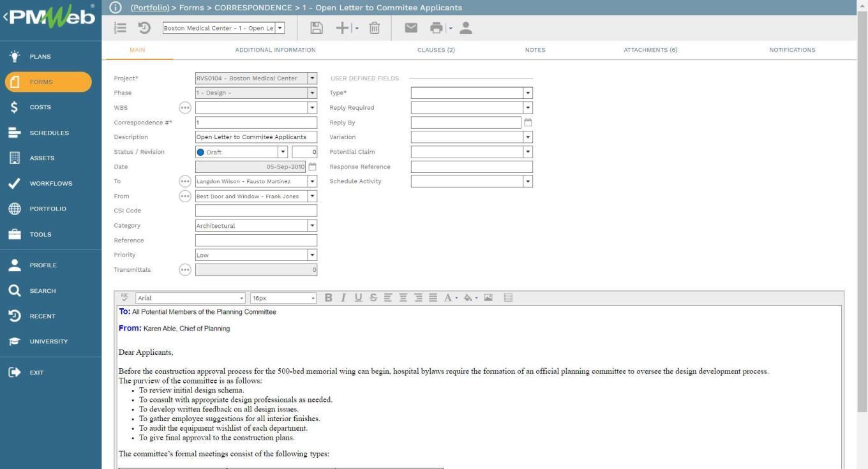This screenshot has height=469, width=868.
Task: Open the Status Draft dropdown
Action: (283, 152)
